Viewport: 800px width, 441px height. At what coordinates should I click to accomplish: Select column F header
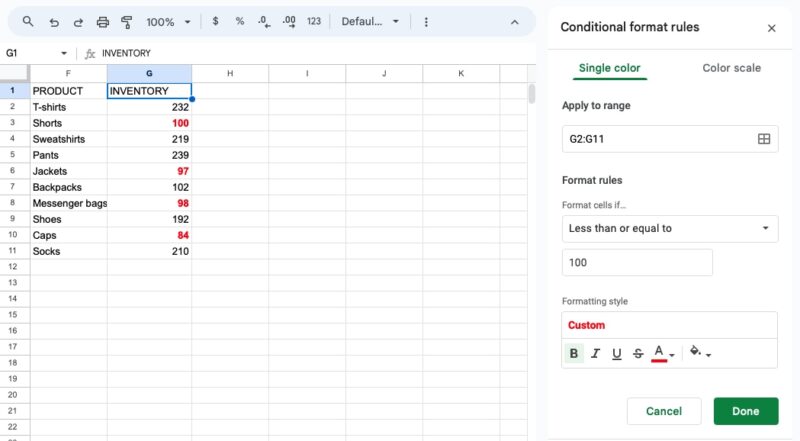pos(68,74)
